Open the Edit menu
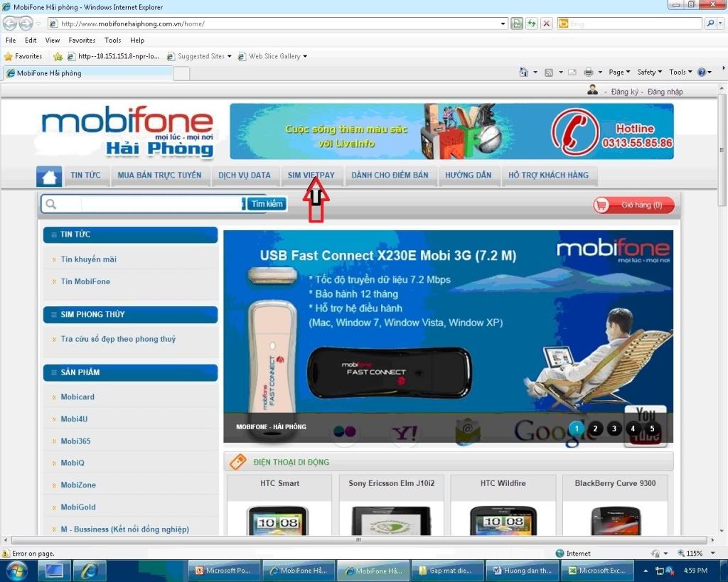This screenshot has height=582, width=728. click(x=31, y=41)
